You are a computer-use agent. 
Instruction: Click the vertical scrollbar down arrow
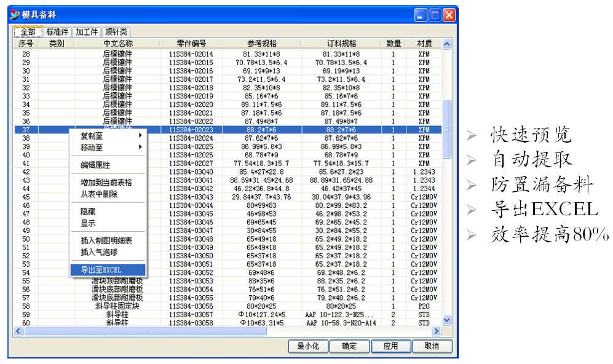pos(447,321)
